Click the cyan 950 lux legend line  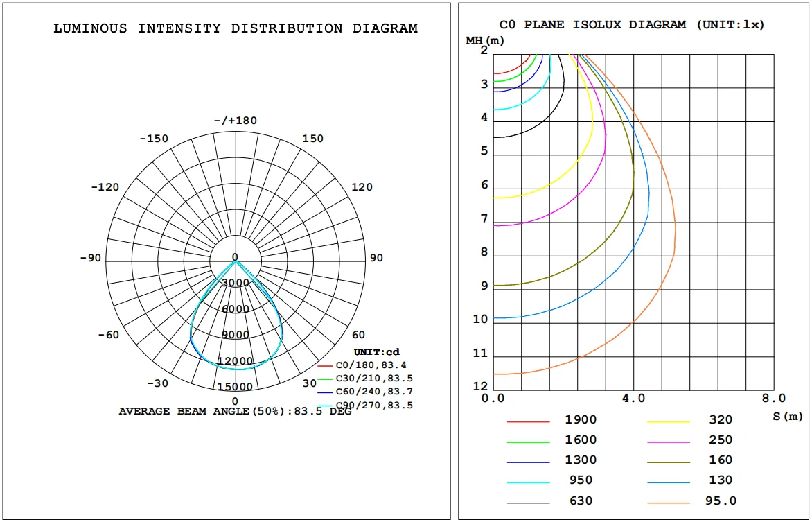click(x=528, y=482)
